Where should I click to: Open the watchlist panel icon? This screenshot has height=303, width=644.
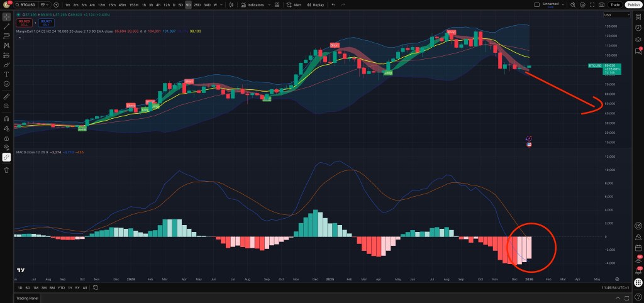[x=637, y=16]
